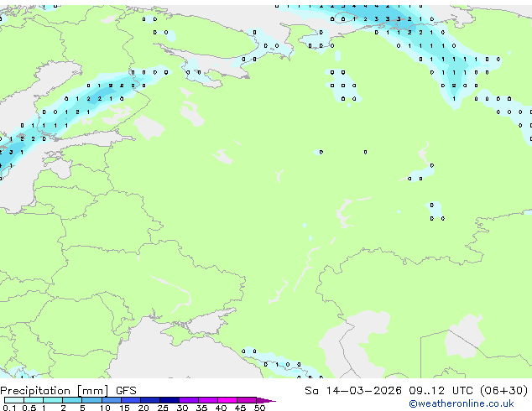This screenshot has height=411, width=532.
Task: Click the '09..12 UTC' time text
Action: click(441, 391)
